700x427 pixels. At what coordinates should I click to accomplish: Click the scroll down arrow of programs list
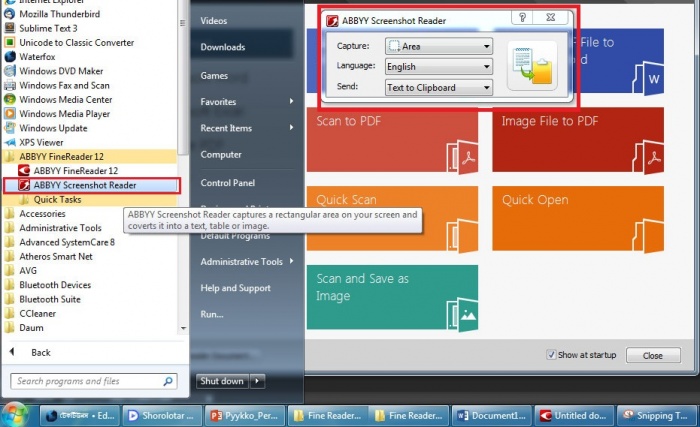[183, 328]
